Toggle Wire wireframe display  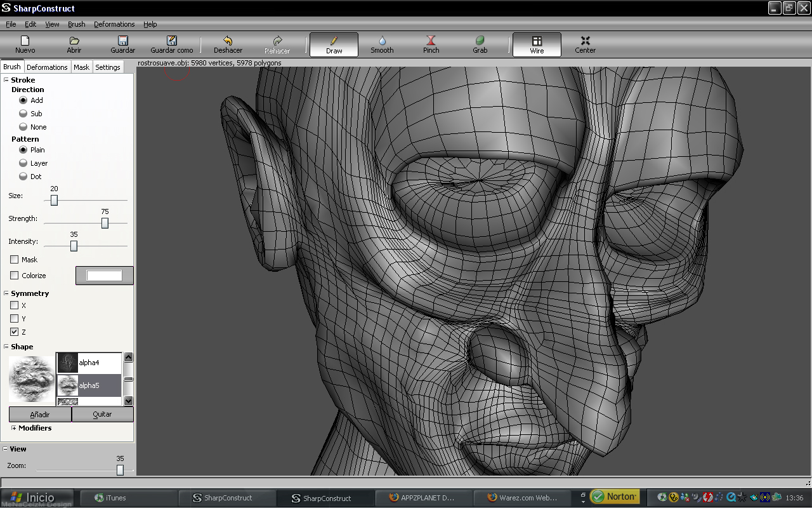[x=537, y=44]
